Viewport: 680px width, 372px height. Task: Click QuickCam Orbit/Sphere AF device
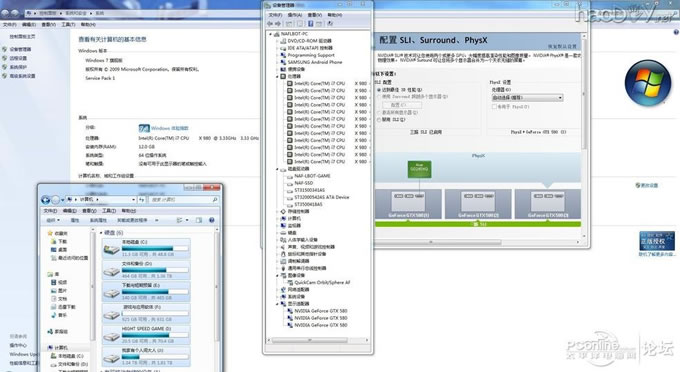tap(322, 282)
